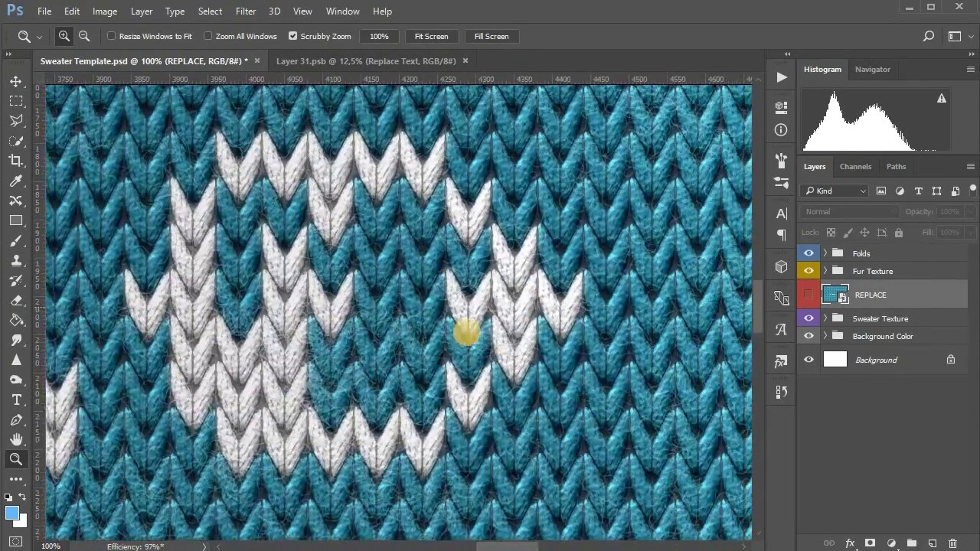Select the Lasso tool
Viewport: 980px width, 551px height.
[16, 121]
